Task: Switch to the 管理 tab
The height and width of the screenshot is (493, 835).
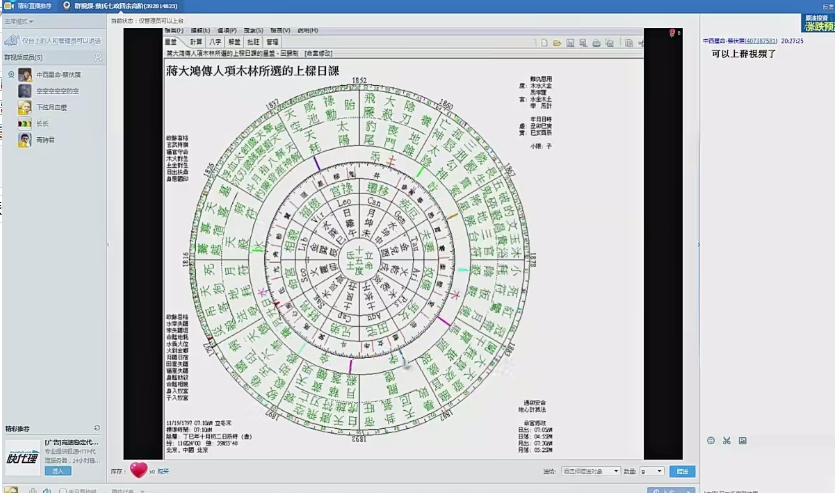Action: tap(273, 42)
